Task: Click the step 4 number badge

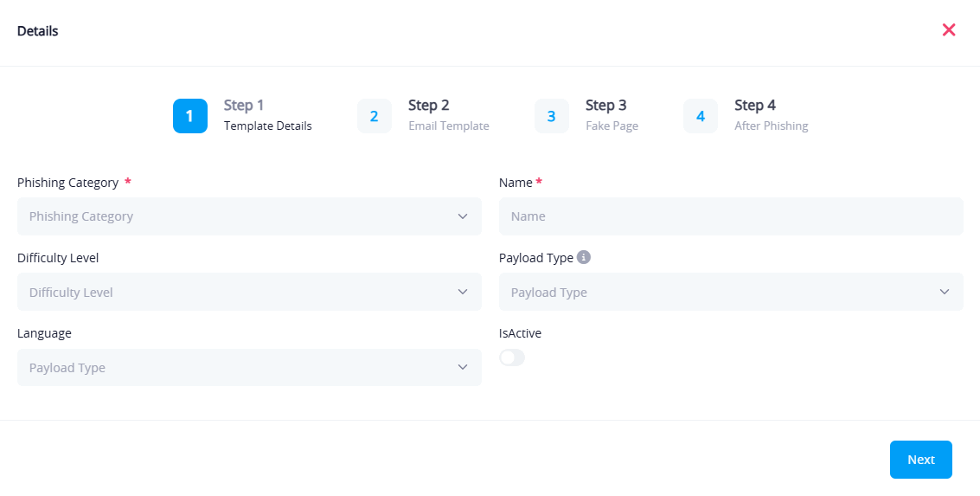Action: (701, 116)
